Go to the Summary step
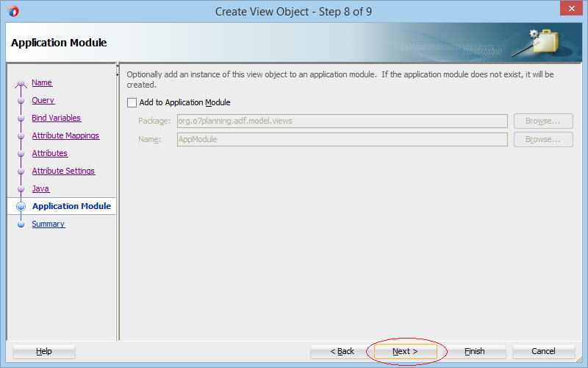The width and height of the screenshot is (588, 368). [x=49, y=224]
